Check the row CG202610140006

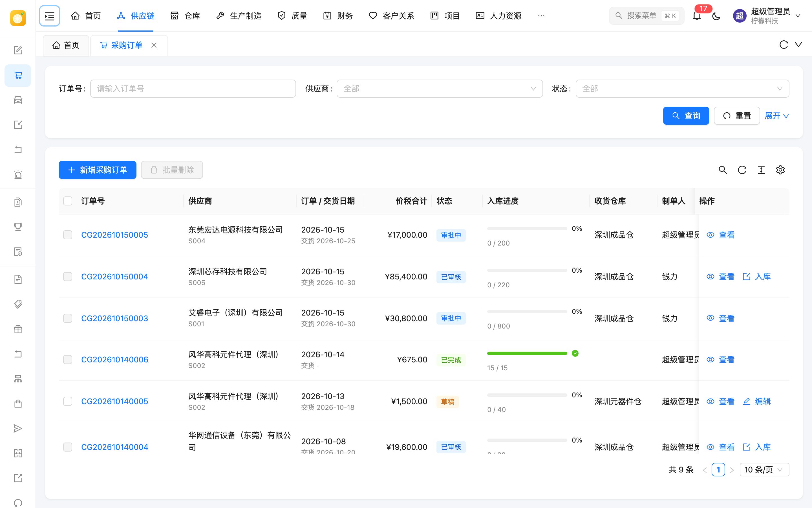[x=68, y=360]
